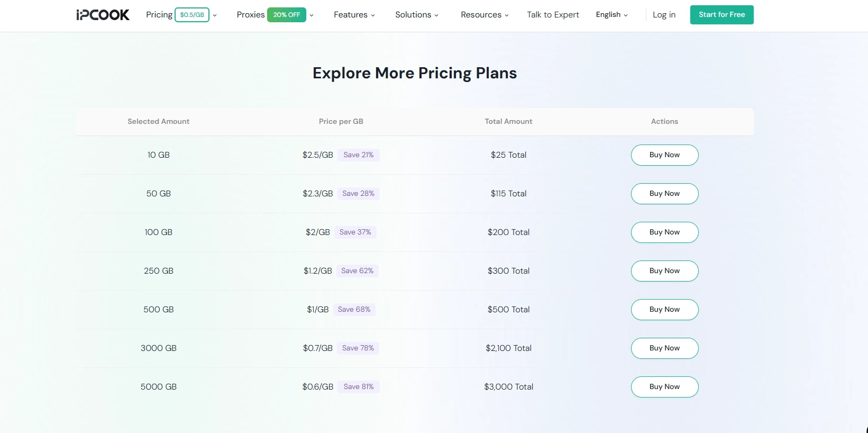Click the iPCOOK logo

click(103, 15)
